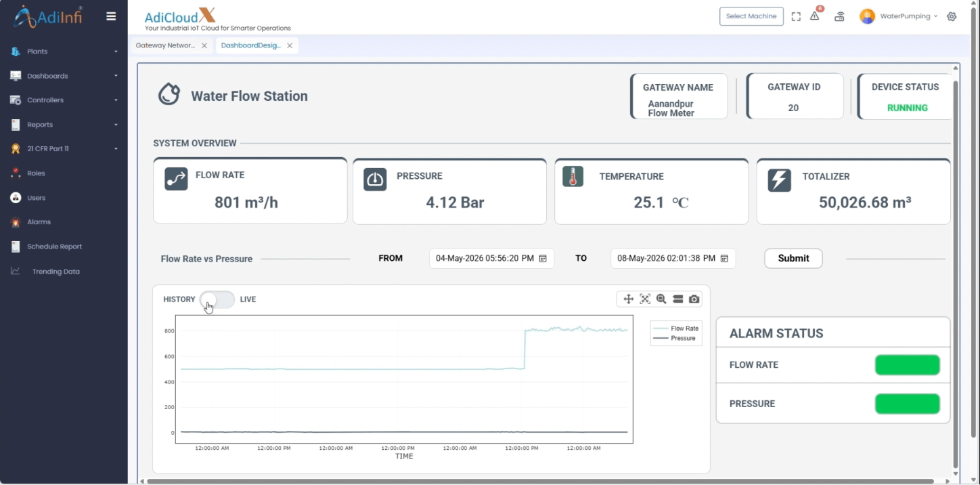The width and height of the screenshot is (980, 485).
Task: Click the autoscale chart tool icon
Action: [645, 299]
